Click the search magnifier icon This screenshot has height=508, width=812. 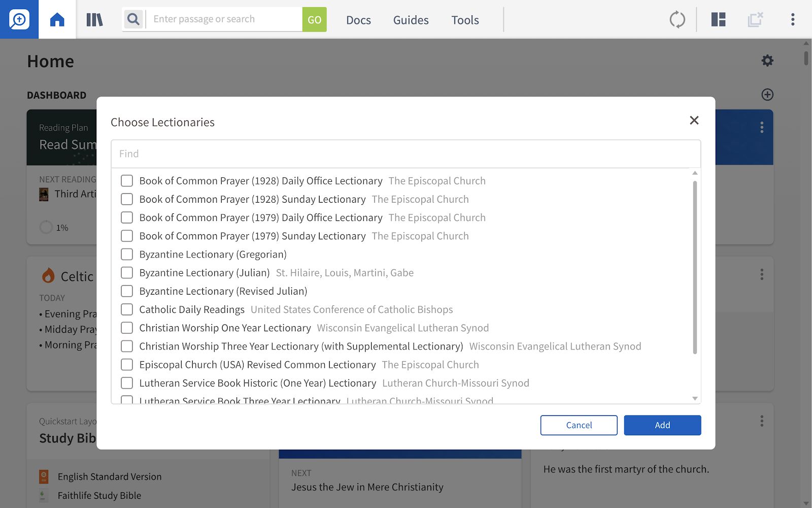coord(133,19)
